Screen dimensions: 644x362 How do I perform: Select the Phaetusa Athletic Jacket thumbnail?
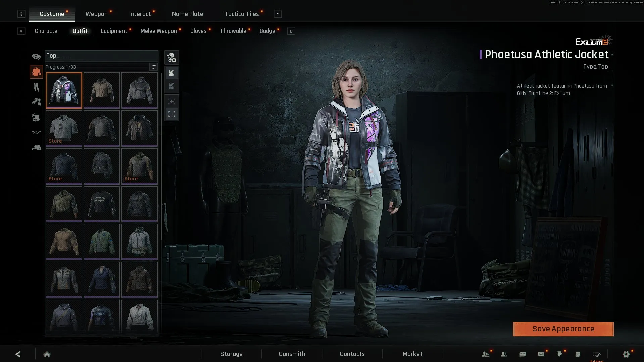(64, 90)
